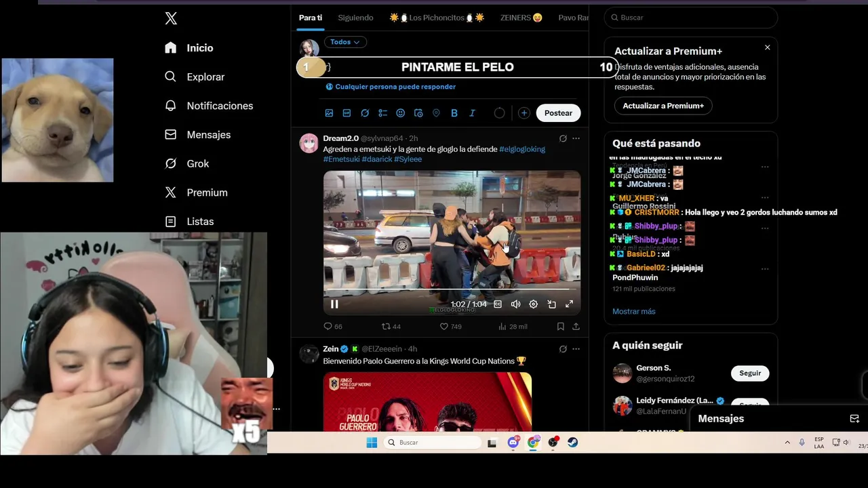Repost Dream2.0's post
Screen dimensions: 868x488
pyautogui.click(x=391, y=327)
